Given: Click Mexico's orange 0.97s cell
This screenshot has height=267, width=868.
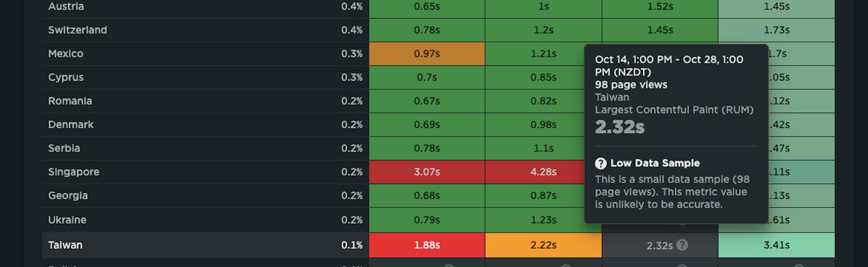Looking at the screenshot, I should coord(427,54).
